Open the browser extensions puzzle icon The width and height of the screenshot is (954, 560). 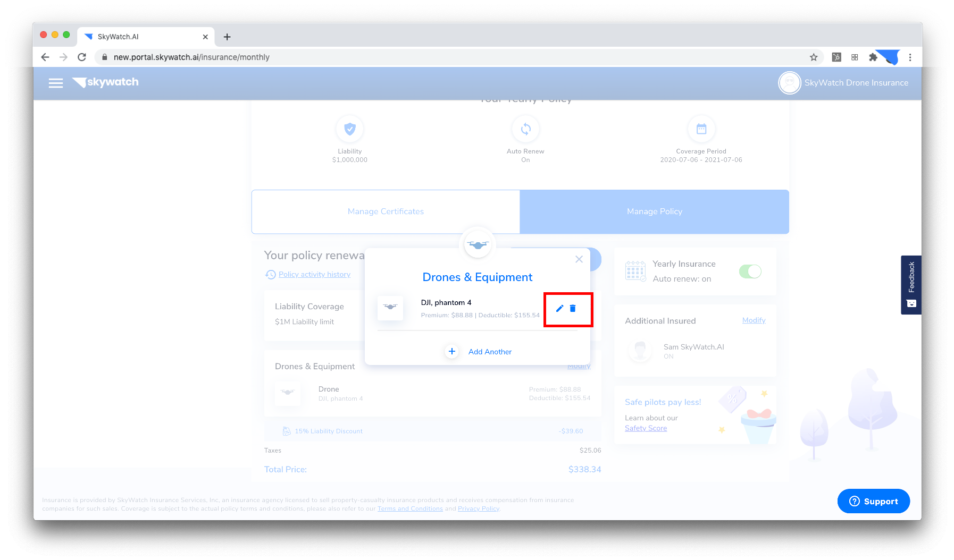click(873, 57)
